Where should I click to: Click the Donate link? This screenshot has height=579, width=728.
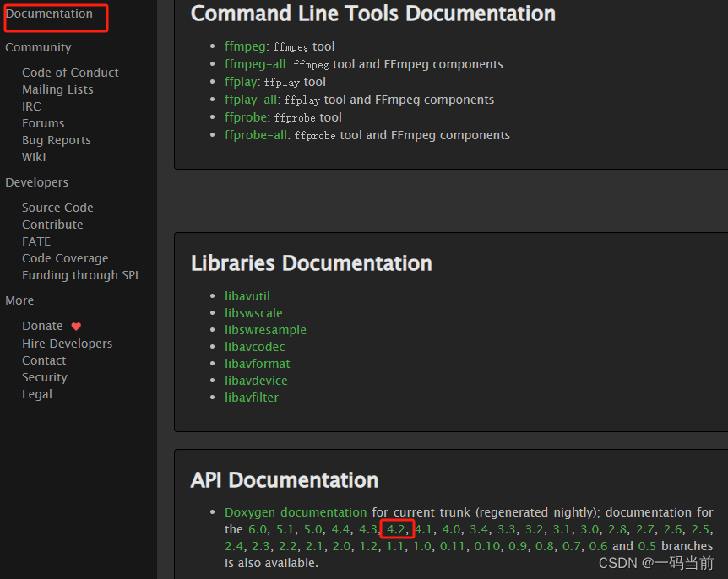pyautogui.click(x=42, y=326)
